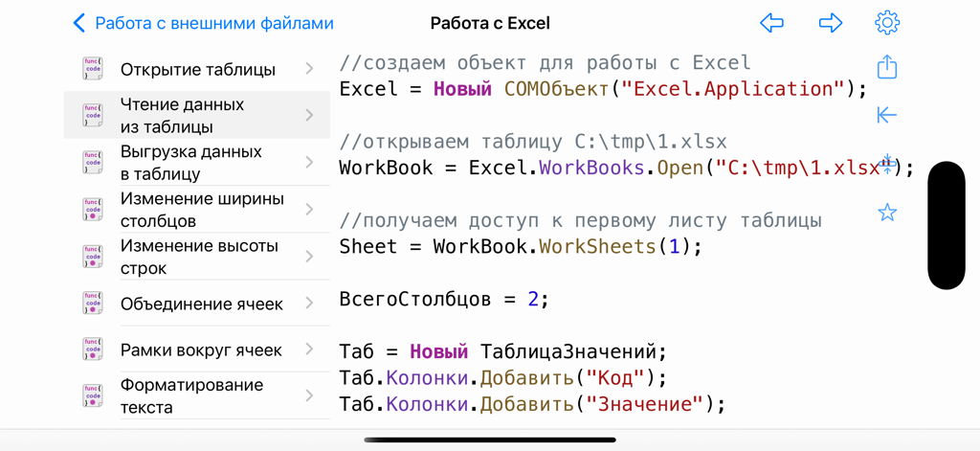Tap the ВсегоСтолбцов = 2 code line
Image resolution: width=980 pixels, height=451 pixels.
(x=444, y=299)
